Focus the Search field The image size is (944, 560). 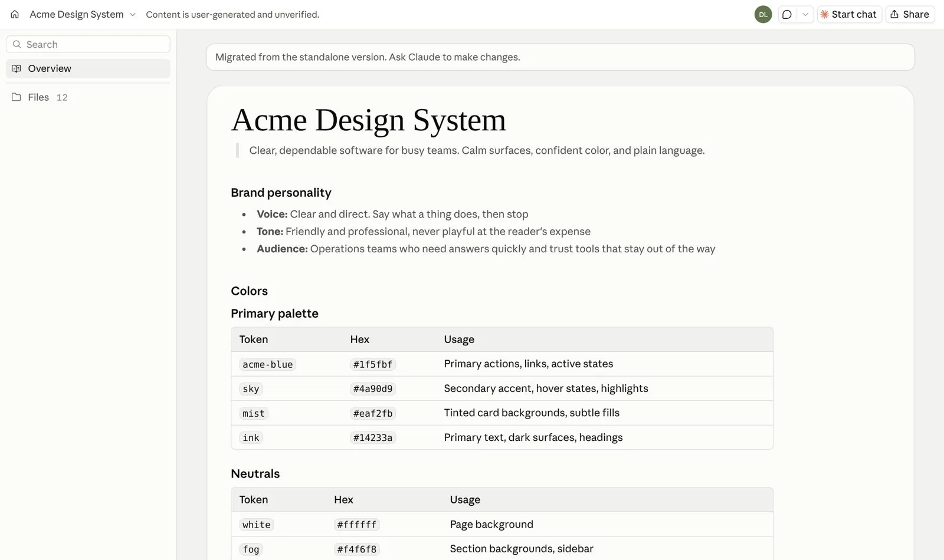click(x=88, y=44)
